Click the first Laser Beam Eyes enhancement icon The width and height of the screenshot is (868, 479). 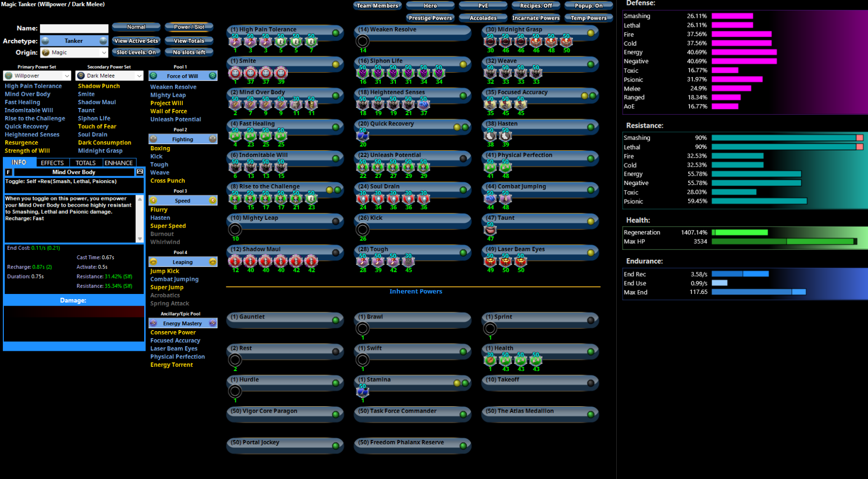click(x=490, y=261)
